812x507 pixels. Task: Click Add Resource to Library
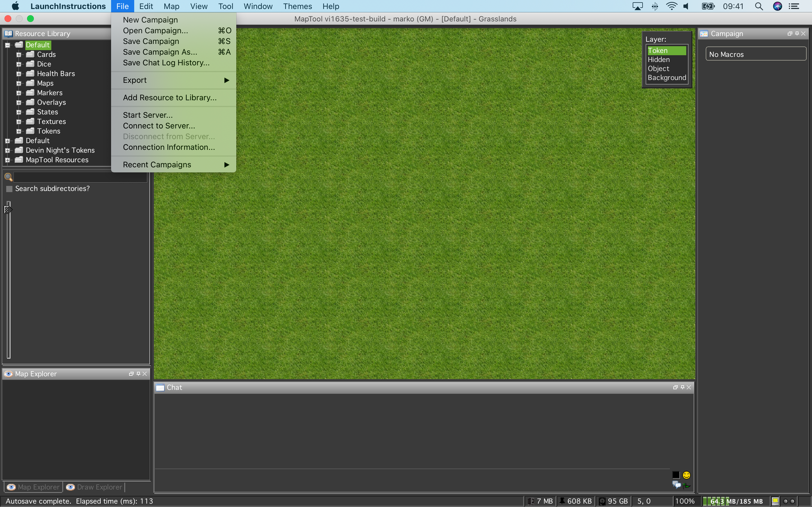[x=169, y=97]
